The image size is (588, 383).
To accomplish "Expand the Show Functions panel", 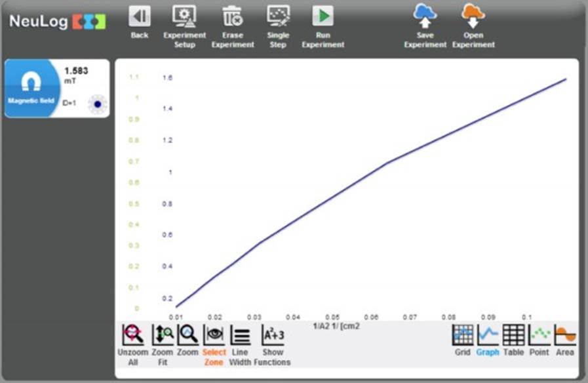I will click(x=273, y=335).
